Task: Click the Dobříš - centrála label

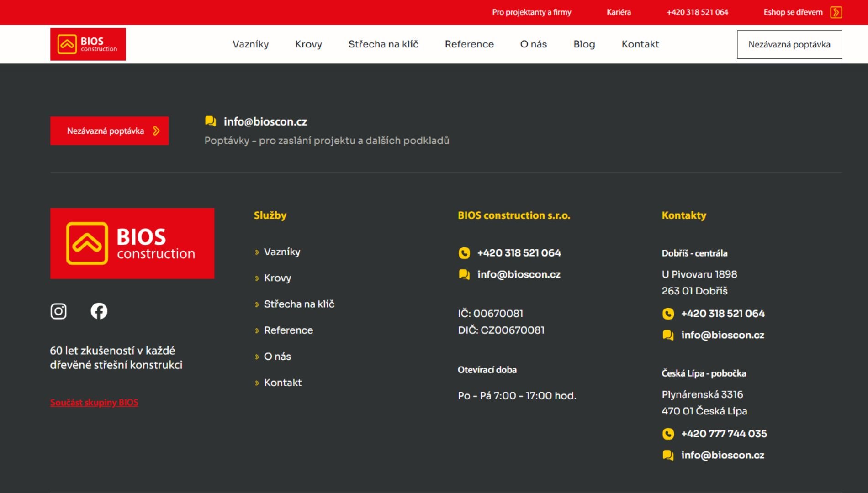Action: pos(694,253)
